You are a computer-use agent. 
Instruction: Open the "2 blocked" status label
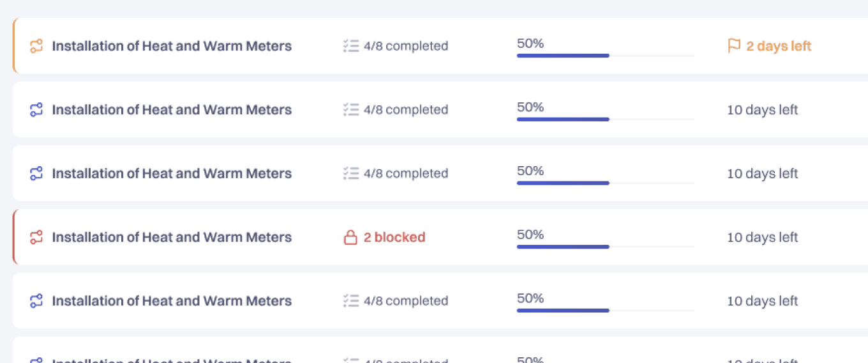click(394, 237)
